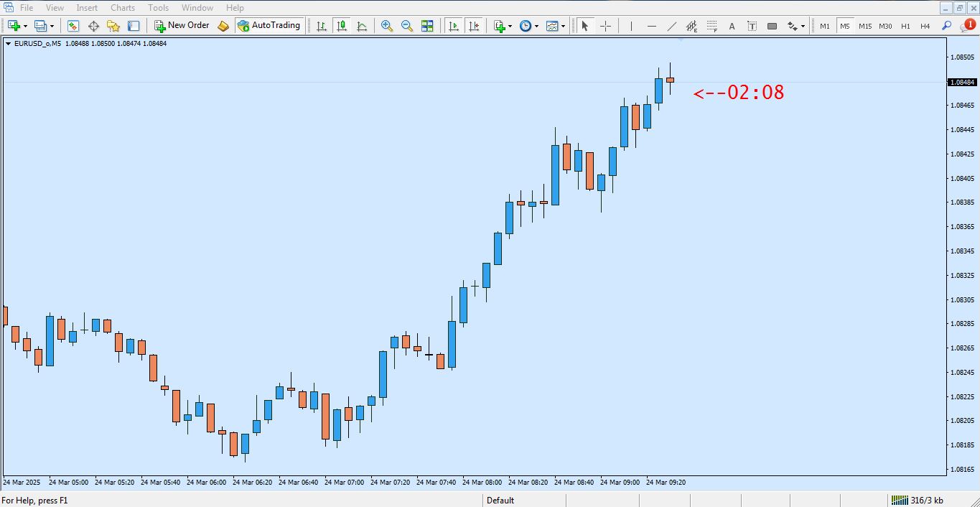Switch to the M15 timeframe

tap(865, 26)
